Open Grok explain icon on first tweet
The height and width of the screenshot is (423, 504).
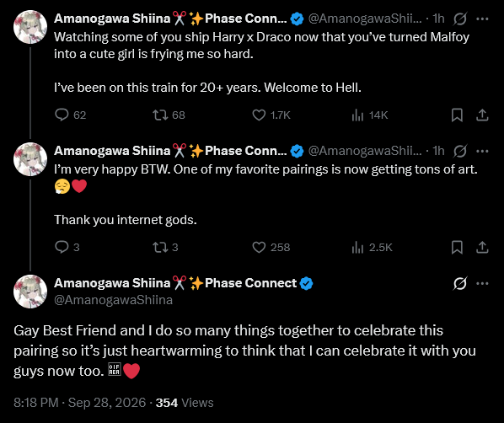(x=459, y=19)
